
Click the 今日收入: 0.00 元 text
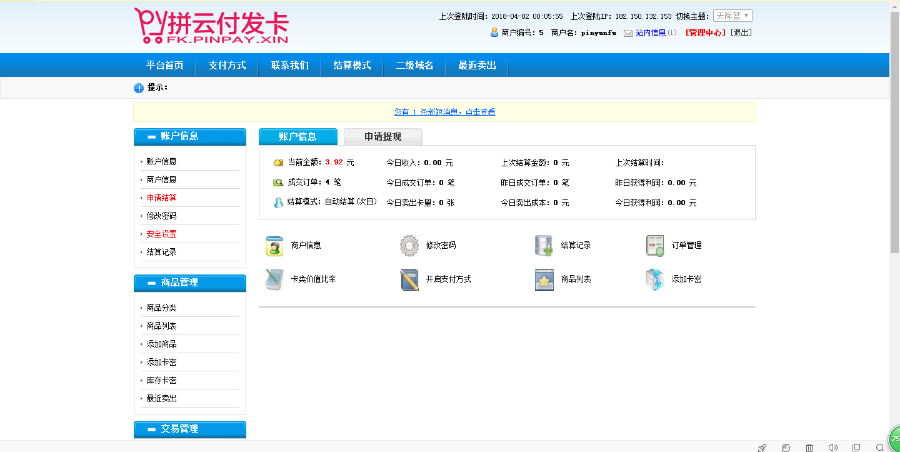tap(420, 163)
